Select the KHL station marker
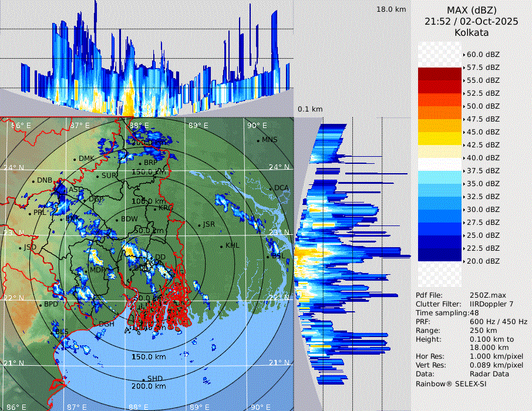 (x=221, y=246)
